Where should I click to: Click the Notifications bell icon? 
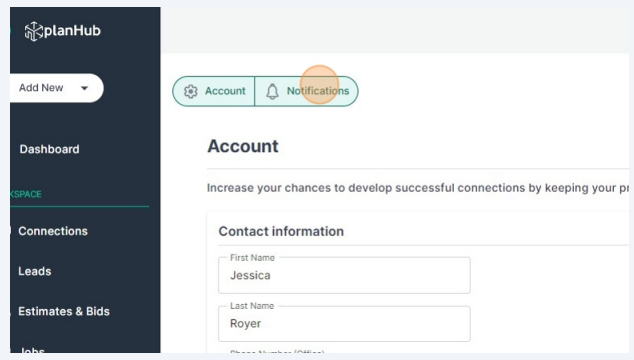click(x=272, y=91)
